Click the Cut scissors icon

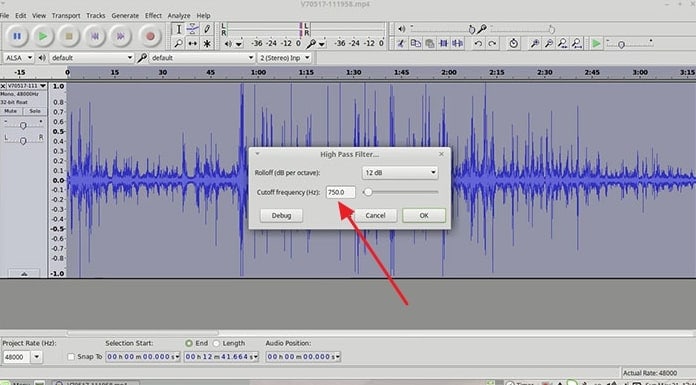tap(401, 44)
